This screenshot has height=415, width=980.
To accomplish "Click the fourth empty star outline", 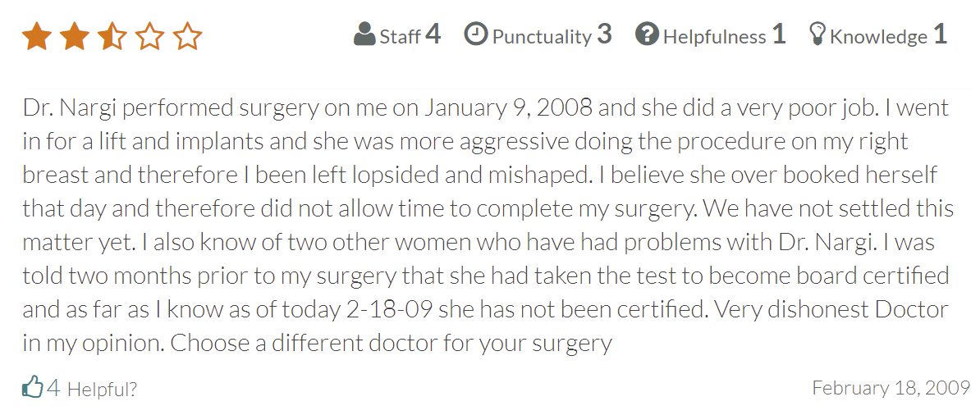I will coord(149,37).
